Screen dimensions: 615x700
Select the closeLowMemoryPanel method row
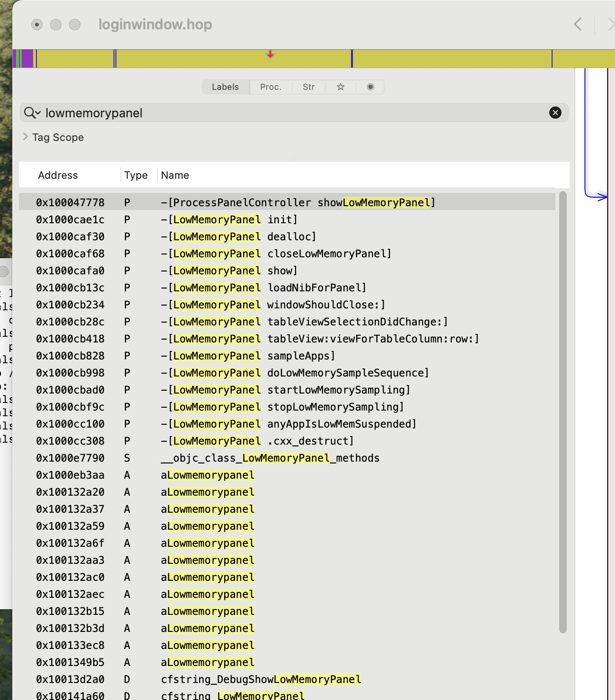(x=276, y=254)
